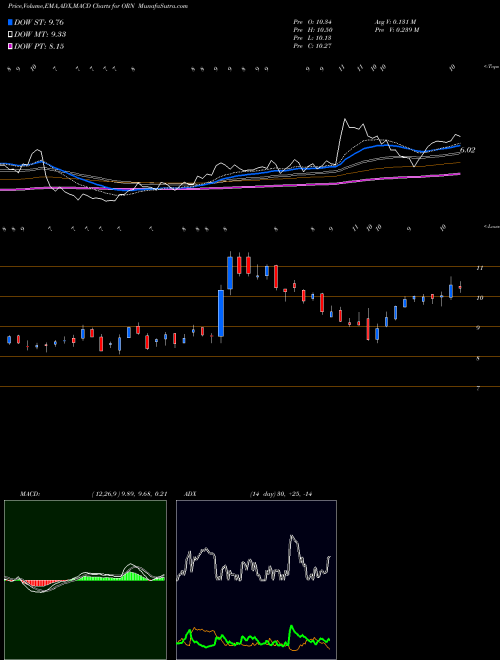Click the tallest blue breakout candlestick
Image resolution: width=500 pixels, height=660 pixels.
click(x=221, y=313)
